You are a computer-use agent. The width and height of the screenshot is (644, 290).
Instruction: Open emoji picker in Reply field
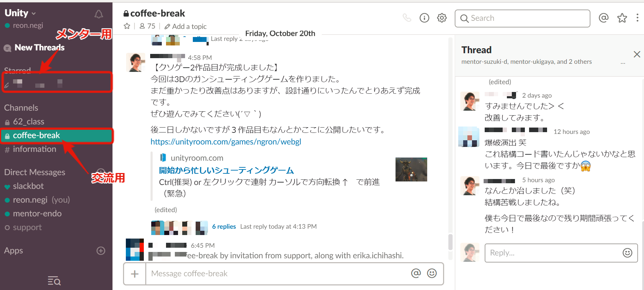[627, 253]
